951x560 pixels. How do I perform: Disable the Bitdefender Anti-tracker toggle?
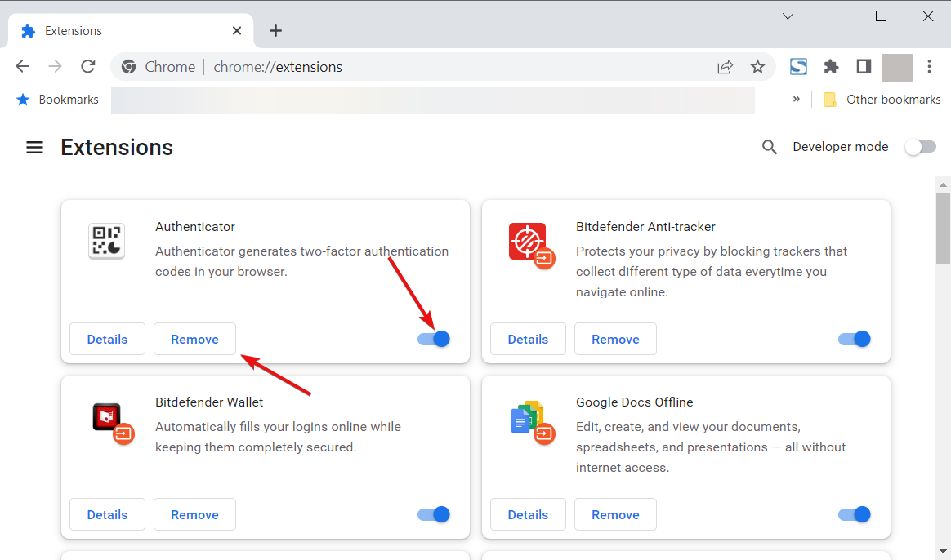tap(855, 339)
